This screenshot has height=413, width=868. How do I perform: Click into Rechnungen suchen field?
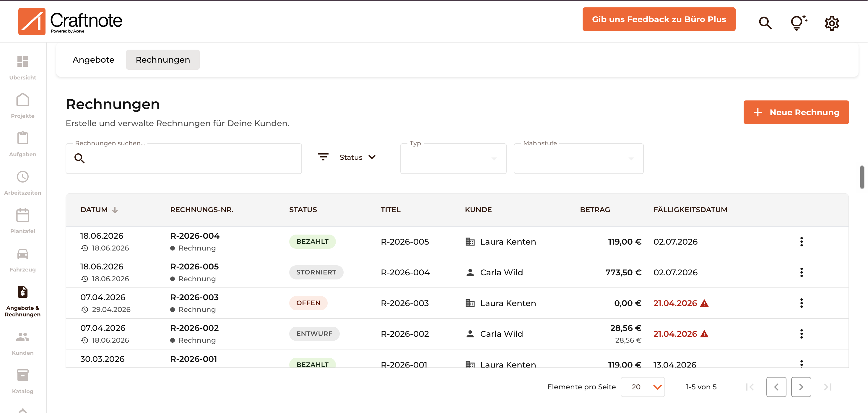[x=184, y=158]
